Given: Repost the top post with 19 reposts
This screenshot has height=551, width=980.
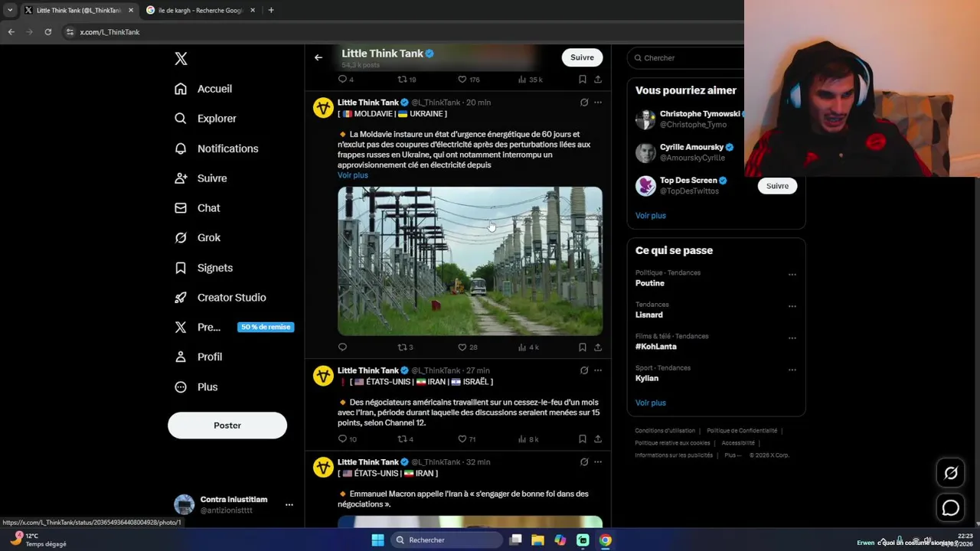Looking at the screenshot, I should pyautogui.click(x=407, y=80).
